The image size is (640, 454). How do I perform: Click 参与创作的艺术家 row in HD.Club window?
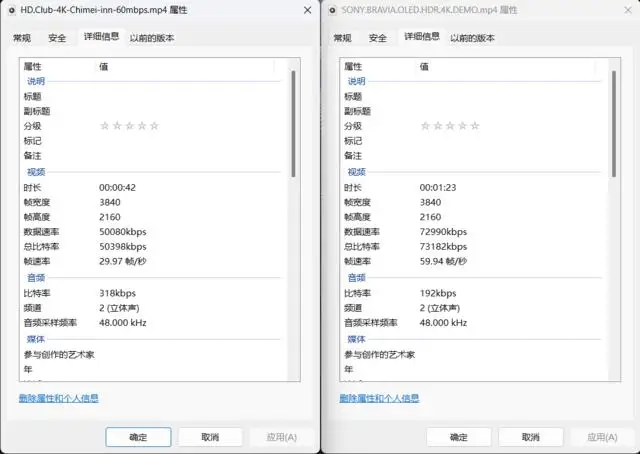pyautogui.click(x=151, y=355)
